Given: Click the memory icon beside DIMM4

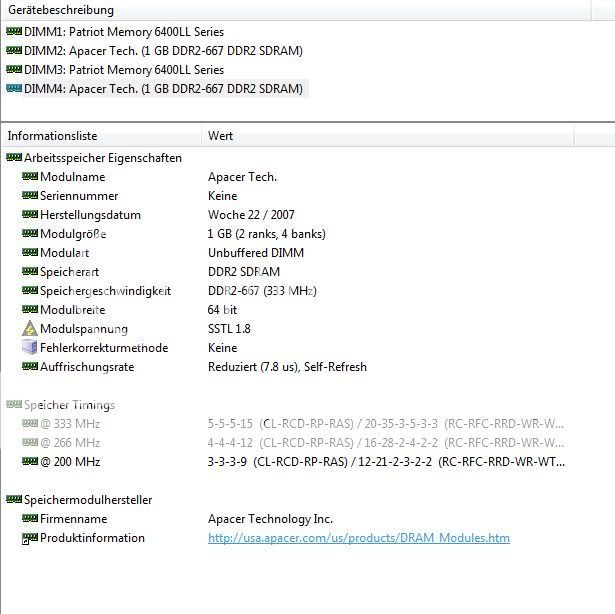Looking at the screenshot, I should coord(14,88).
